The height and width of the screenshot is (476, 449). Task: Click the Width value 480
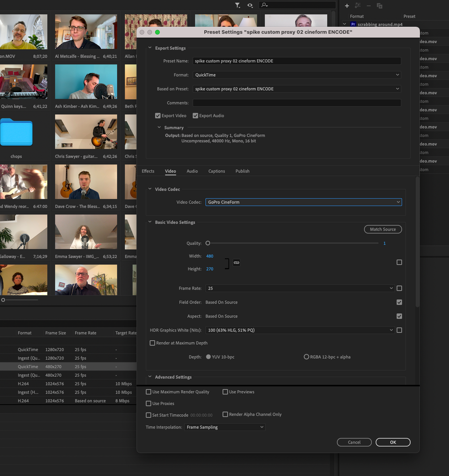point(210,256)
